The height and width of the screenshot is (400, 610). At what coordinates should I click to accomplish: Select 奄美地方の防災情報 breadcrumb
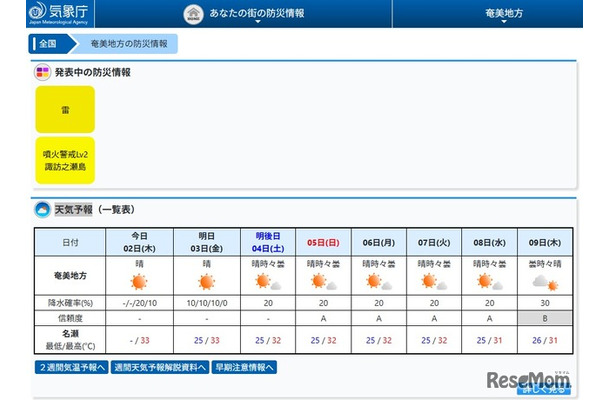point(129,44)
